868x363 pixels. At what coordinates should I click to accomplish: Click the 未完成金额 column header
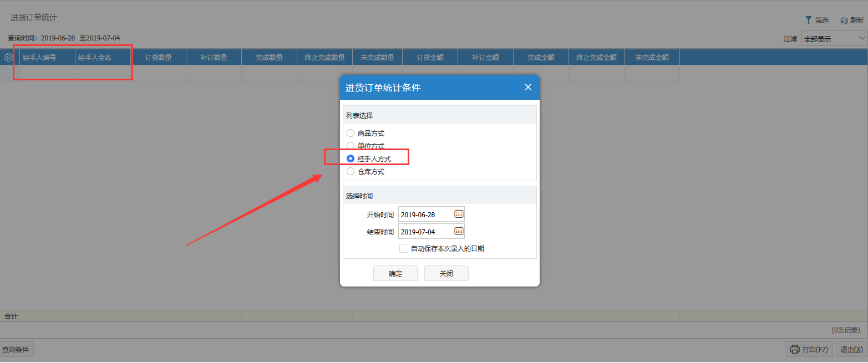point(652,57)
